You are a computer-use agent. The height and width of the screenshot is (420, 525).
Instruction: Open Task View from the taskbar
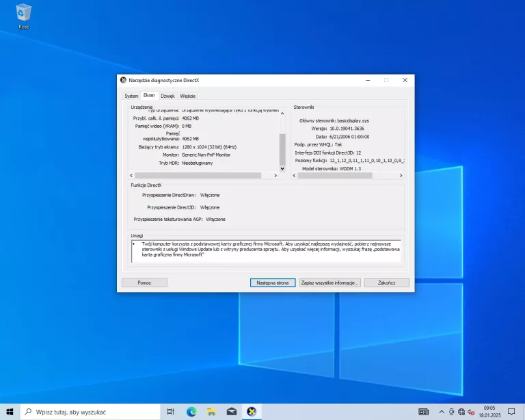pos(171,411)
